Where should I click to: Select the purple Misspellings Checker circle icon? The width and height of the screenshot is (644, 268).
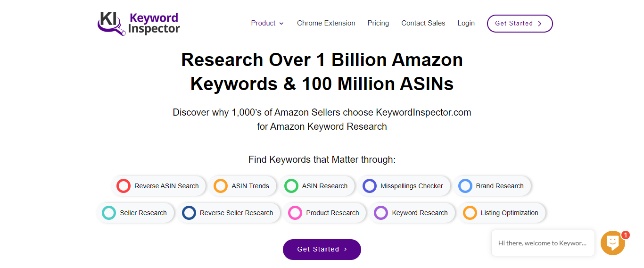point(370,186)
